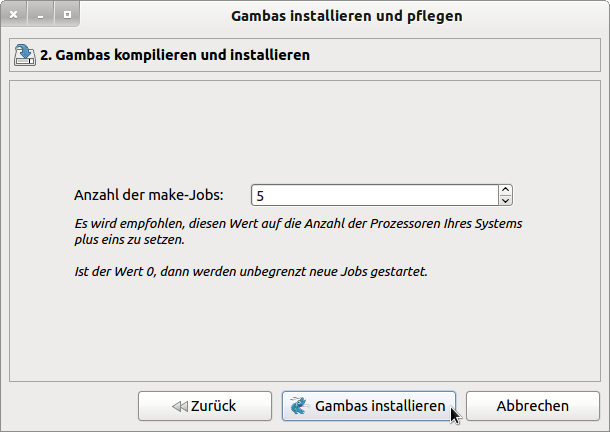Click the heading "2. Gambas kompilieren und installieren"
610x432 pixels.
pyautogui.click(x=175, y=55)
